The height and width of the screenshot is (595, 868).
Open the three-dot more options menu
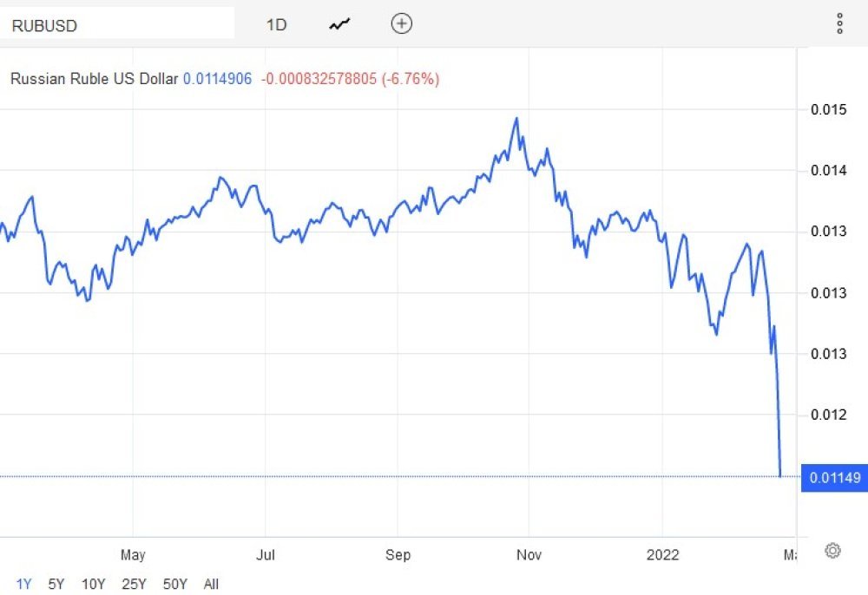(x=839, y=23)
